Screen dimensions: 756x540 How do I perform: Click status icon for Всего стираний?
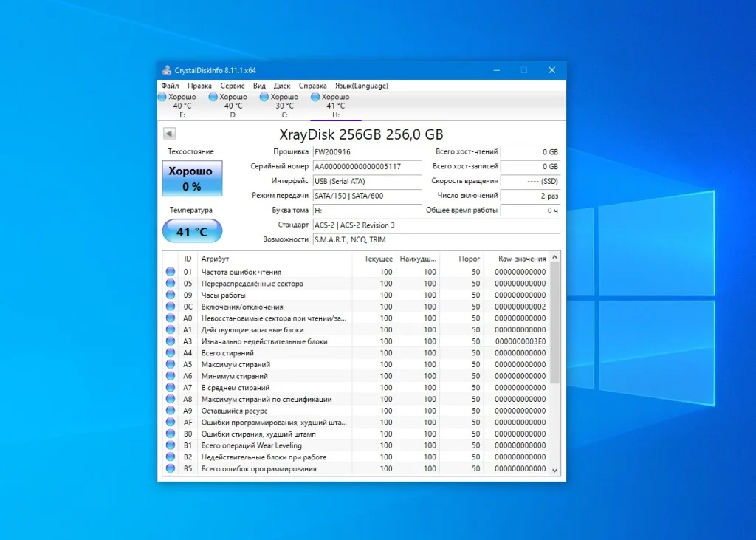tap(171, 353)
